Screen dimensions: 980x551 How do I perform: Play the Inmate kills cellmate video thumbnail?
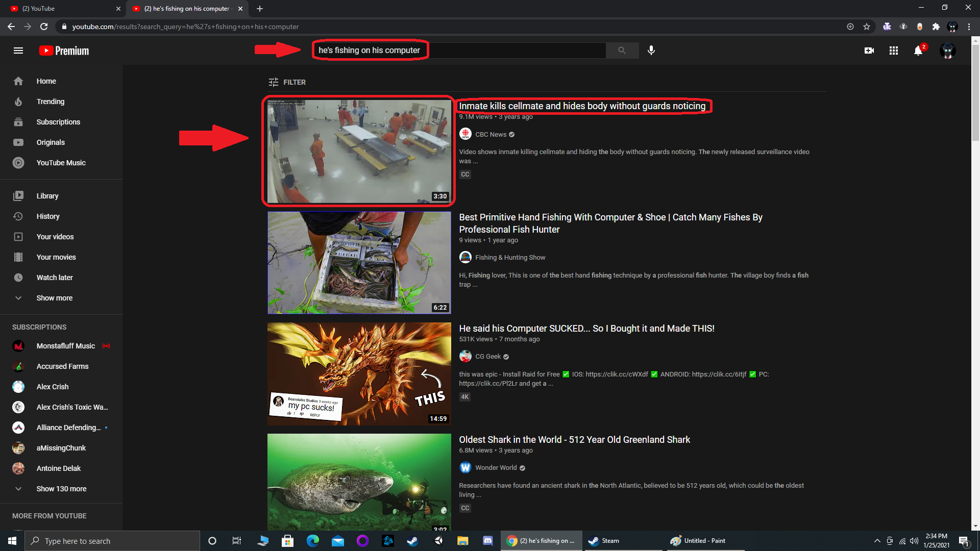[x=359, y=152]
